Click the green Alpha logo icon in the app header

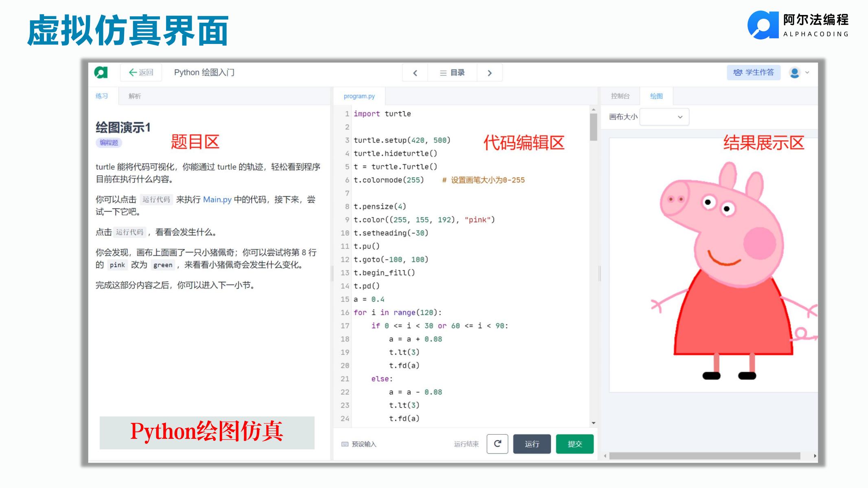coord(101,72)
